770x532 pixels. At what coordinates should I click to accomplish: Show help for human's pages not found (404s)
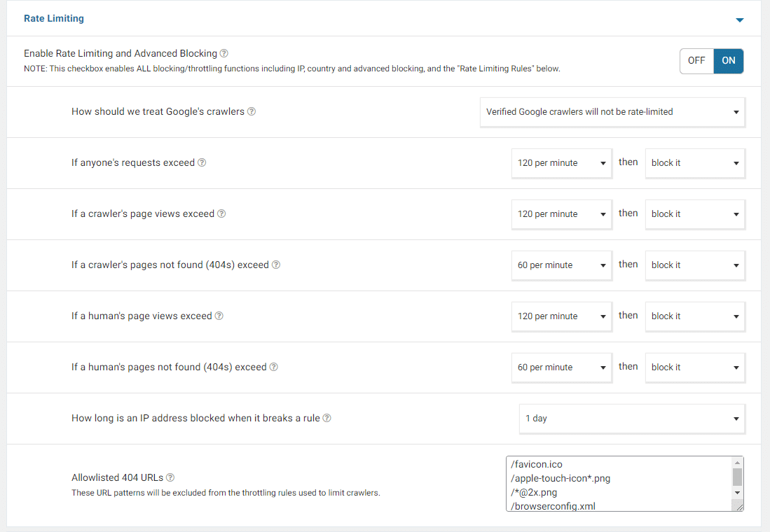[273, 367]
